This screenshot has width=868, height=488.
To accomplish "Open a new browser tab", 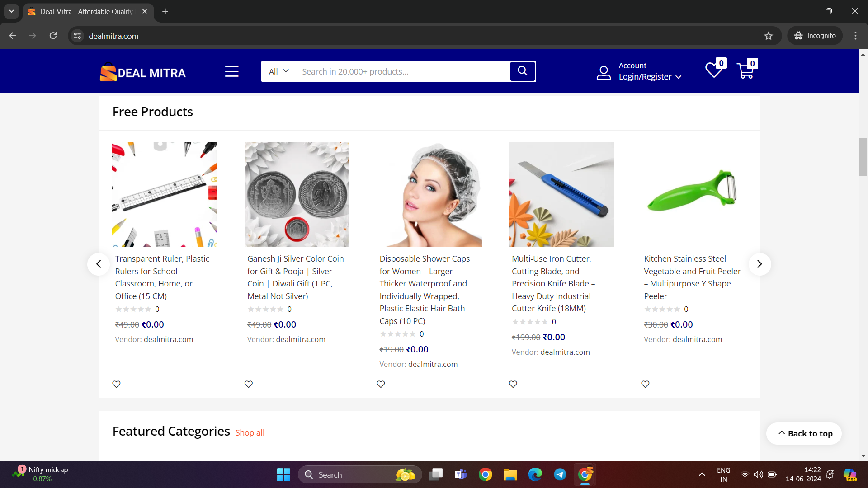I will [x=165, y=11].
